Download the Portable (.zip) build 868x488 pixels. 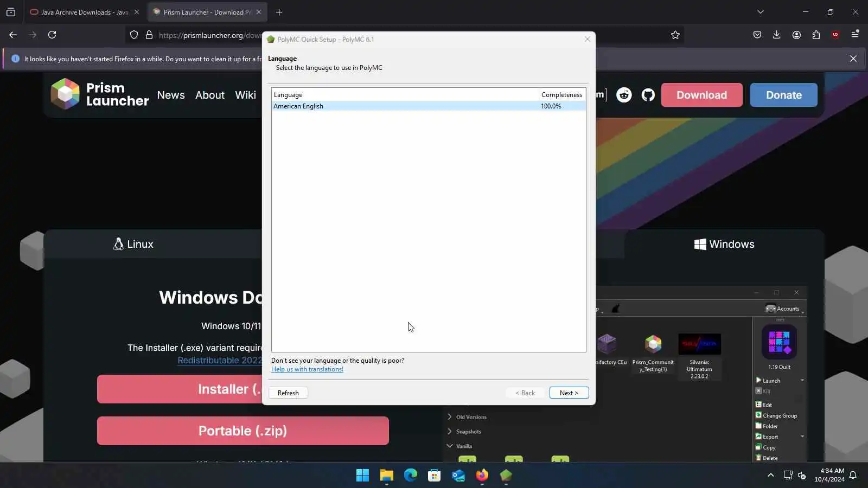[243, 431]
